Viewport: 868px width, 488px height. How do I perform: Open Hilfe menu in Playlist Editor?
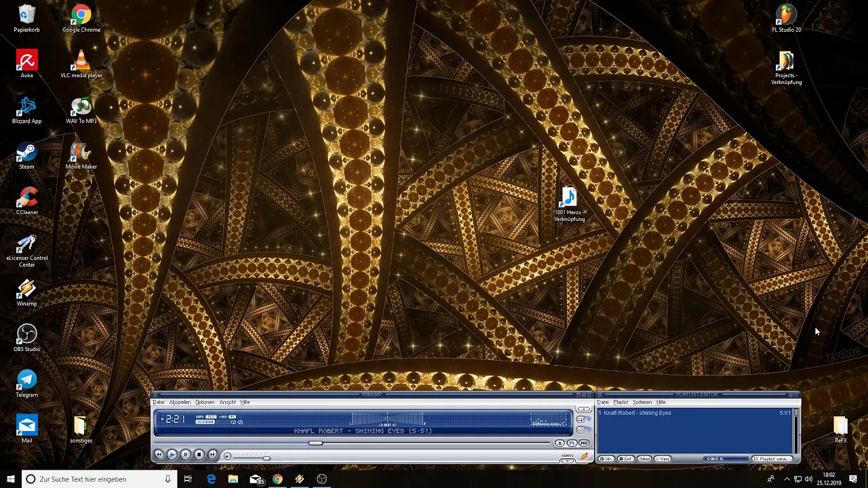pyautogui.click(x=661, y=402)
